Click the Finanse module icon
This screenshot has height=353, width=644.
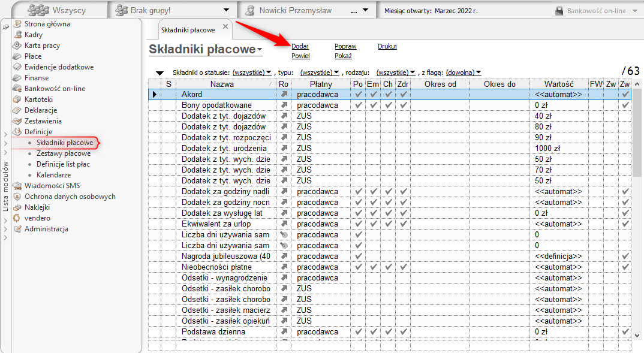pos(17,77)
